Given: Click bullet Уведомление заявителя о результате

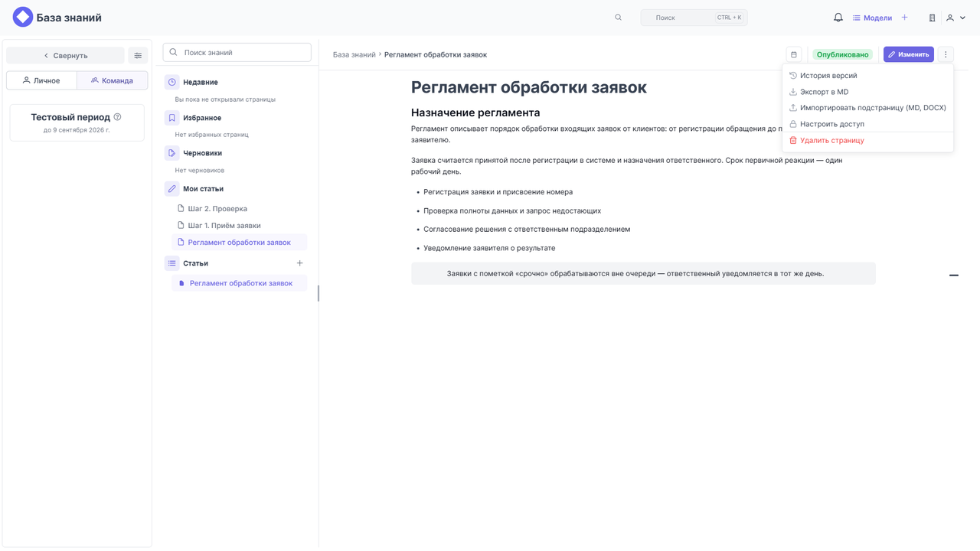Looking at the screenshot, I should pos(489,248).
